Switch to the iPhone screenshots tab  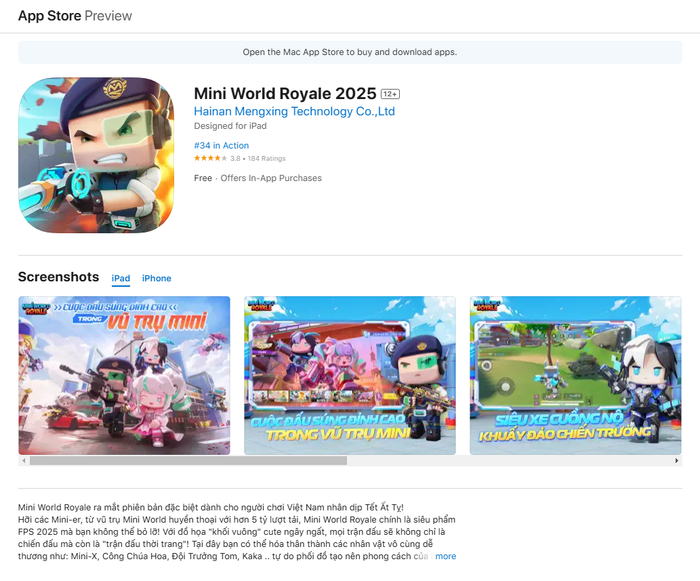click(x=157, y=278)
